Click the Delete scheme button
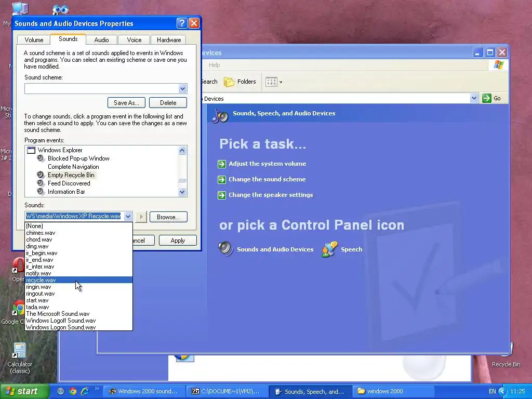 point(168,102)
